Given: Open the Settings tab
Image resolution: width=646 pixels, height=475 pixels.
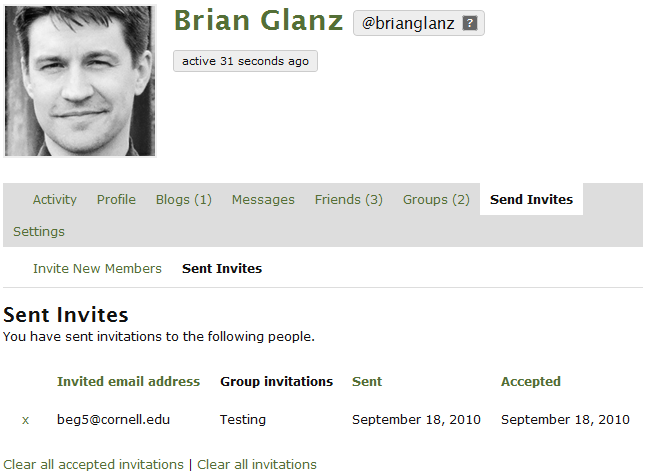Looking at the screenshot, I should [39, 232].
